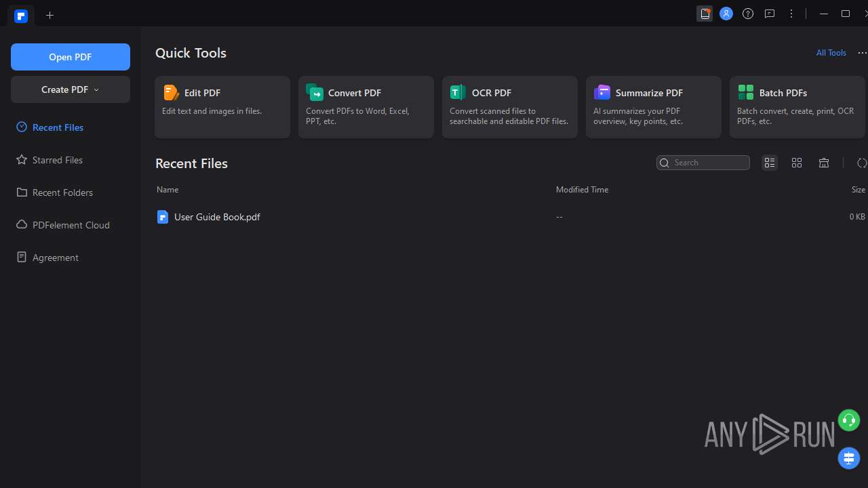Click the clear recent list trash icon
The width and height of the screenshot is (868, 488).
point(824,163)
